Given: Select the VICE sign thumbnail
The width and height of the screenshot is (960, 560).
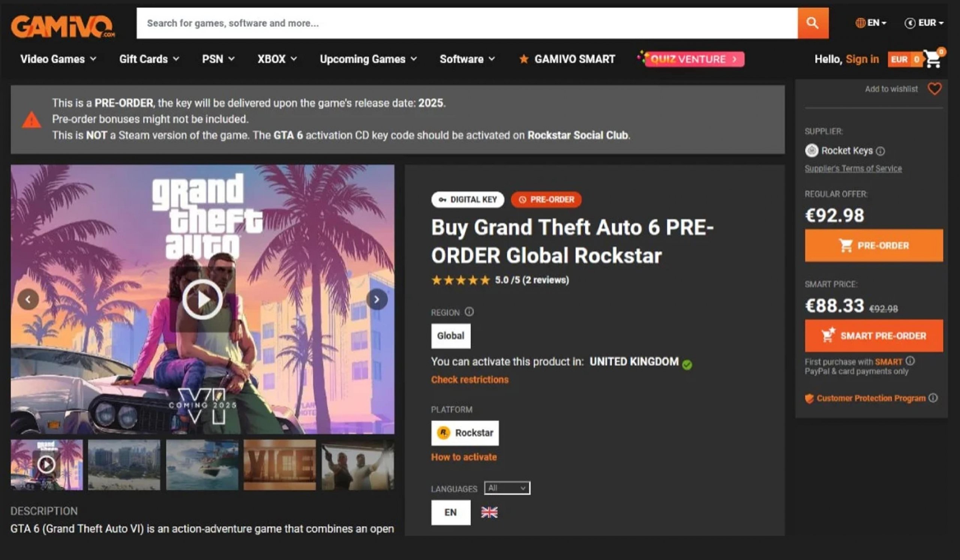Looking at the screenshot, I should (280, 465).
